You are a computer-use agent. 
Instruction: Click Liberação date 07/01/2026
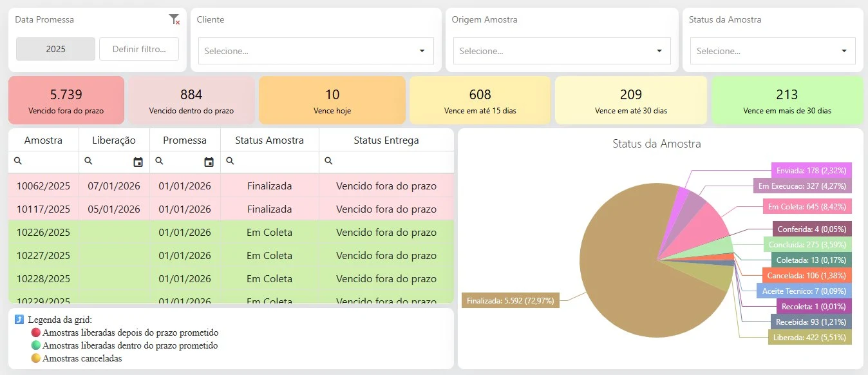click(x=114, y=186)
